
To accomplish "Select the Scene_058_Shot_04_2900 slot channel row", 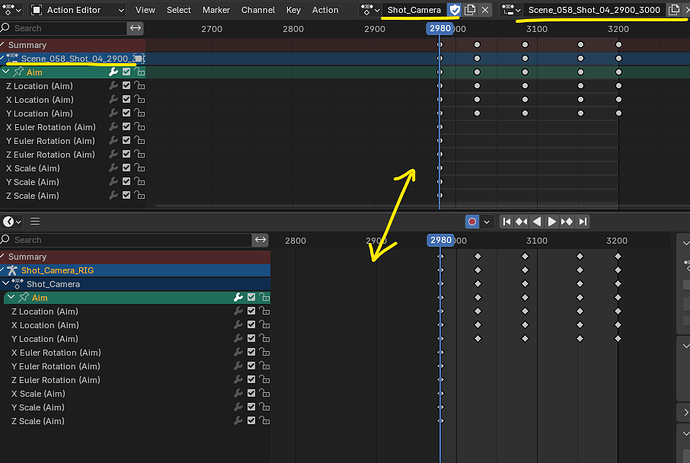I will tap(73, 59).
